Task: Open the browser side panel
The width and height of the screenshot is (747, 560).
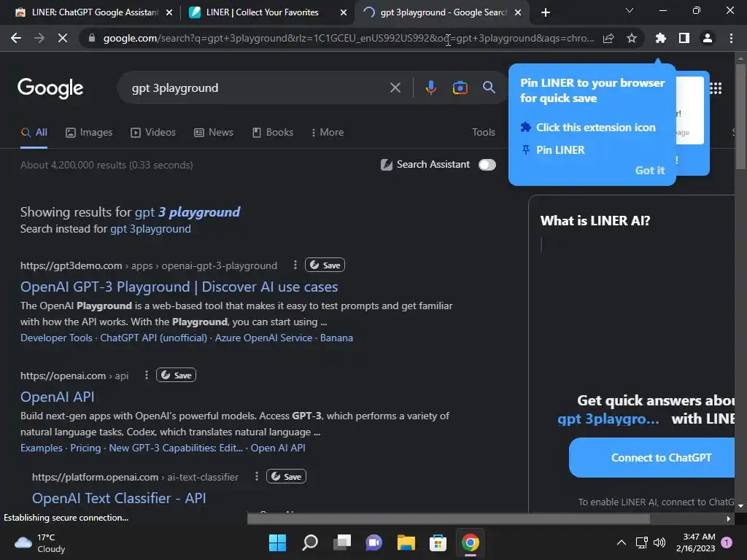Action: tap(684, 38)
